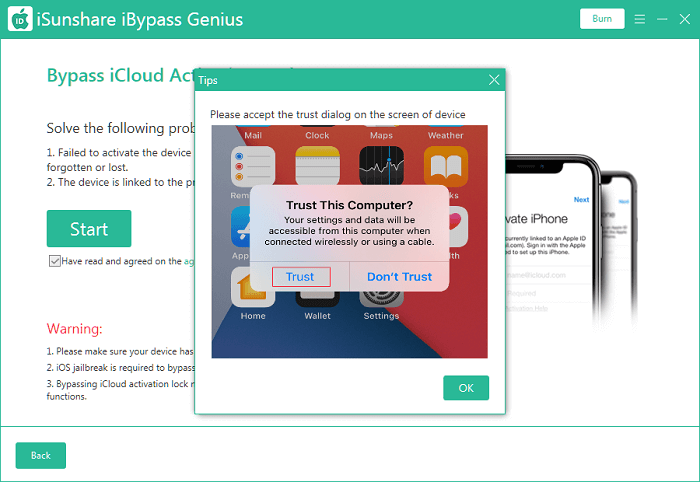Click the App Store icon in the illustration
This screenshot has height=482, width=700.
[x=241, y=227]
